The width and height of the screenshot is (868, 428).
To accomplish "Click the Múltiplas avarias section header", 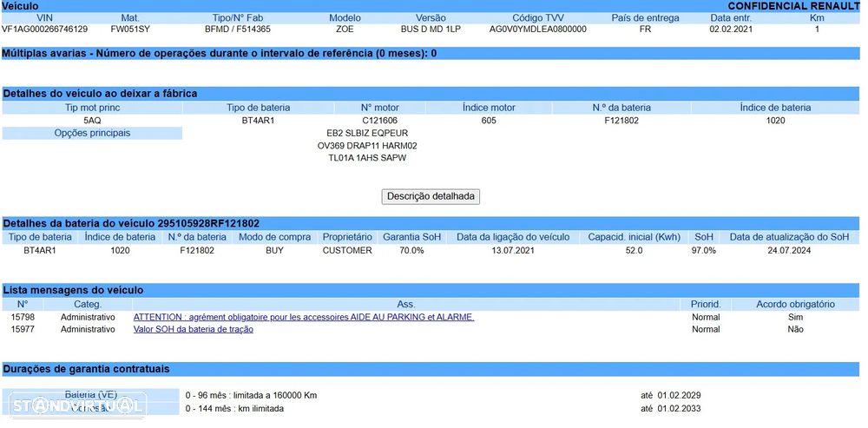I will pyautogui.click(x=431, y=54).
